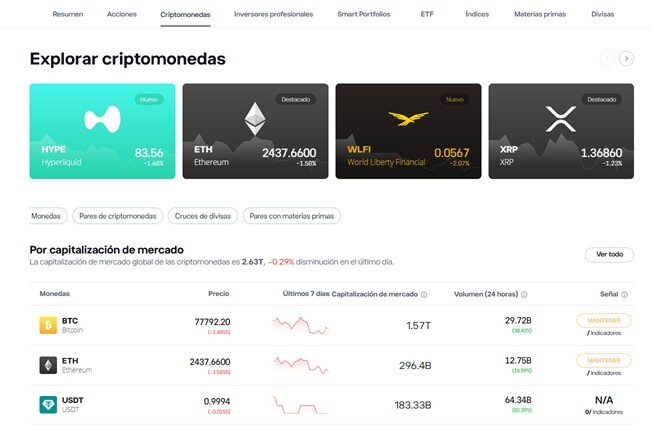Click the Hyperliquid logo icon
Viewport: 651px width, 426px height.
tap(102, 119)
